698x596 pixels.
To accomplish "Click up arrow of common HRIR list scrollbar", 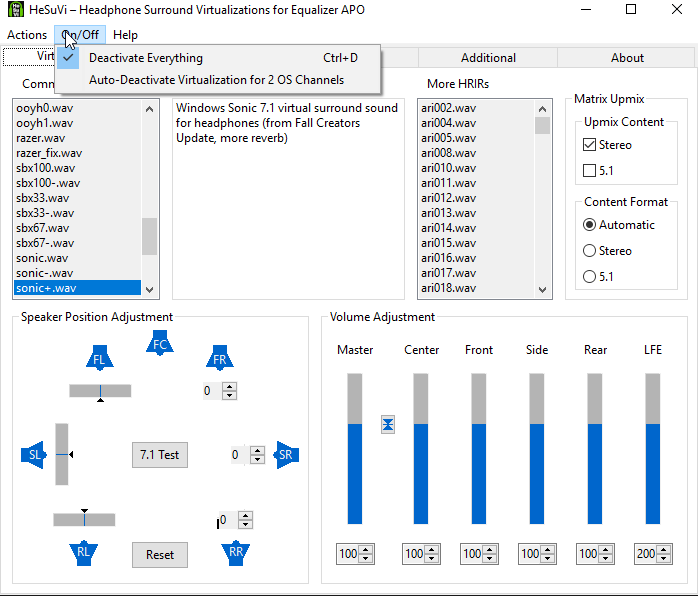I will (x=150, y=109).
